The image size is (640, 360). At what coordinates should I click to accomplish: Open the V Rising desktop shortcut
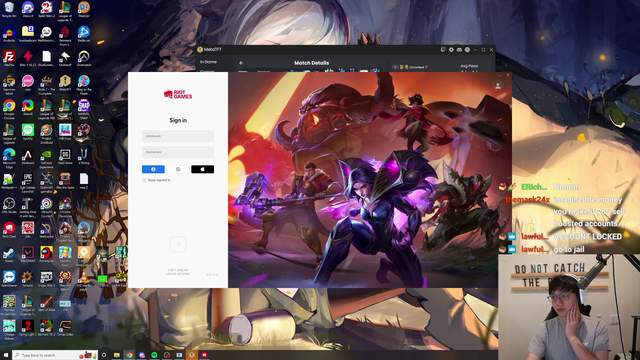pos(84,156)
